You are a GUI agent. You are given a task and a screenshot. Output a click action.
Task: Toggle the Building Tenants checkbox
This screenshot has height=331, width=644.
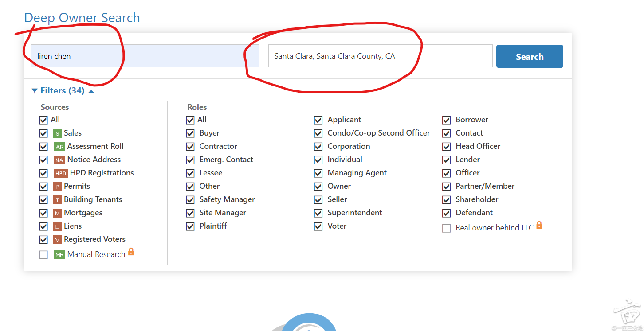click(x=43, y=200)
